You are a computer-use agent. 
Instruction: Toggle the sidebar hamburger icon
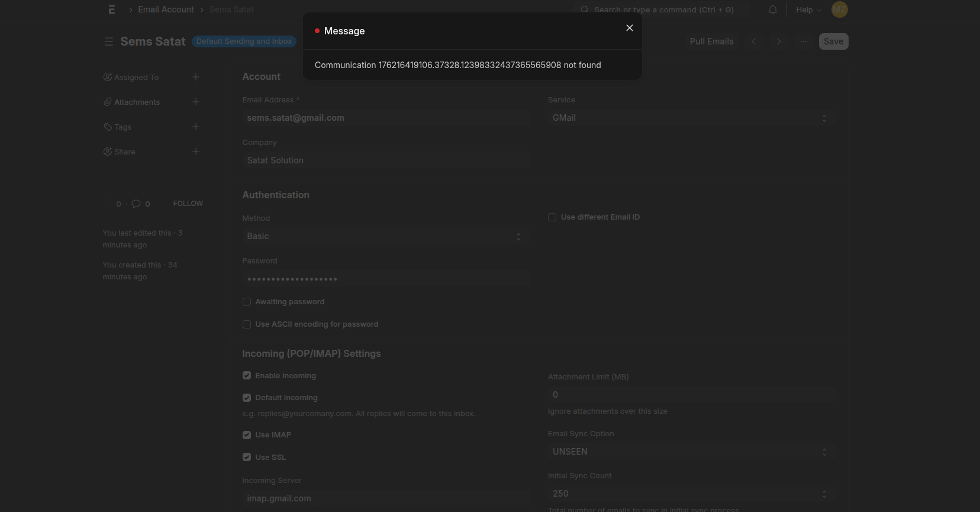(x=108, y=41)
